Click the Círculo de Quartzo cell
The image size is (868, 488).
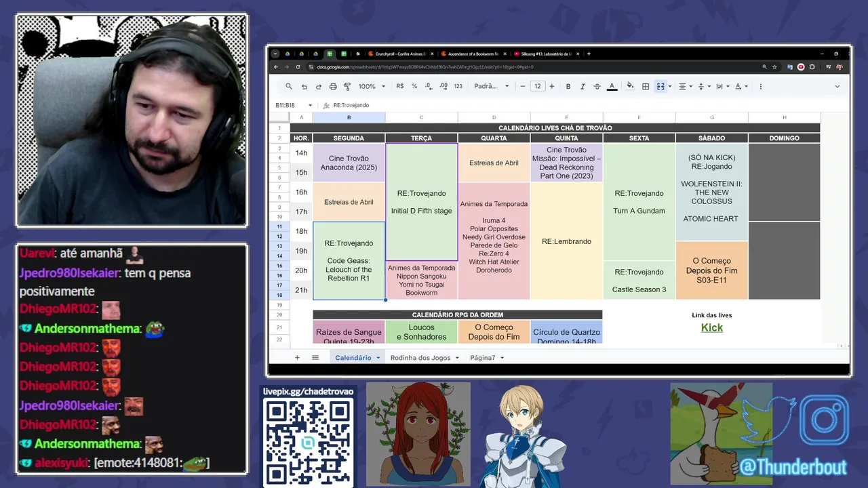(566, 332)
